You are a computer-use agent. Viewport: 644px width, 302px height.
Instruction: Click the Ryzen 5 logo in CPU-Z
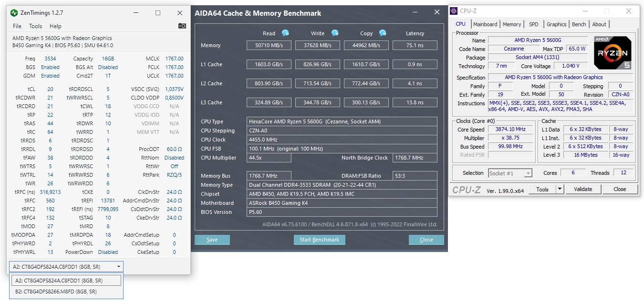[x=613, y=53]
